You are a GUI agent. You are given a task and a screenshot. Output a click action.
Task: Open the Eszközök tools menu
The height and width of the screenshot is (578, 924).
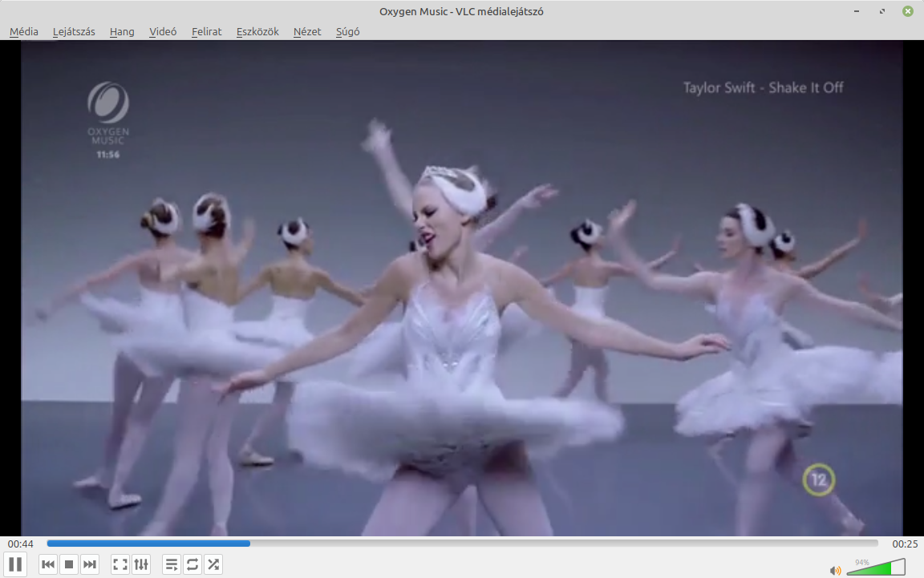click(257, 31)
